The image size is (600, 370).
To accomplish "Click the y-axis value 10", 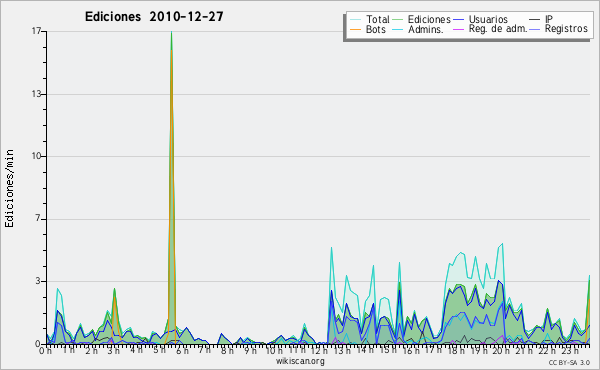I will pyautogui.click(x=36, y=156).
